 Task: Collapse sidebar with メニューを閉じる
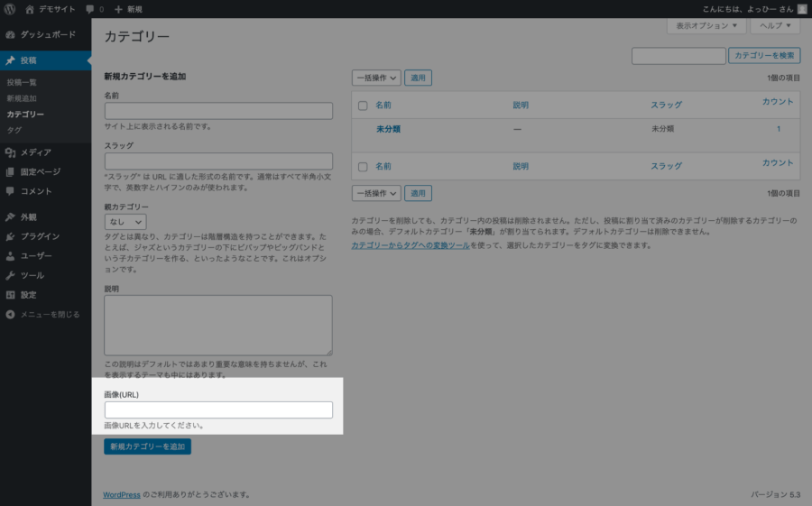point(50,315)
